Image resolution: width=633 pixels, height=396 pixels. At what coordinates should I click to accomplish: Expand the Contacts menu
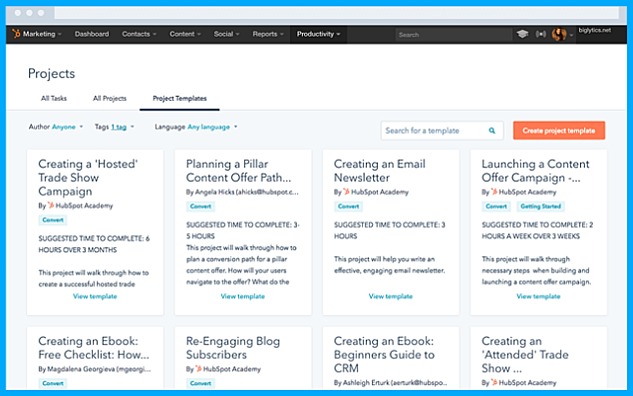pos(139,34)
